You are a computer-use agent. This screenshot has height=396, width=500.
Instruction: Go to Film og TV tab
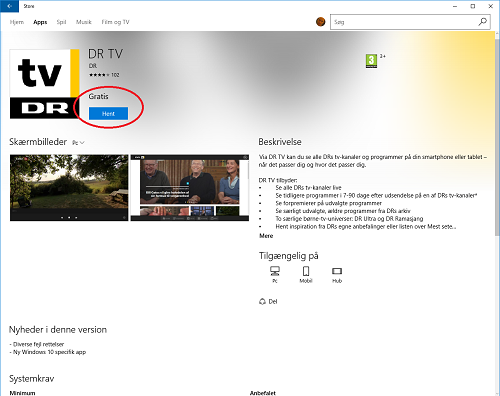coord(115,22)
